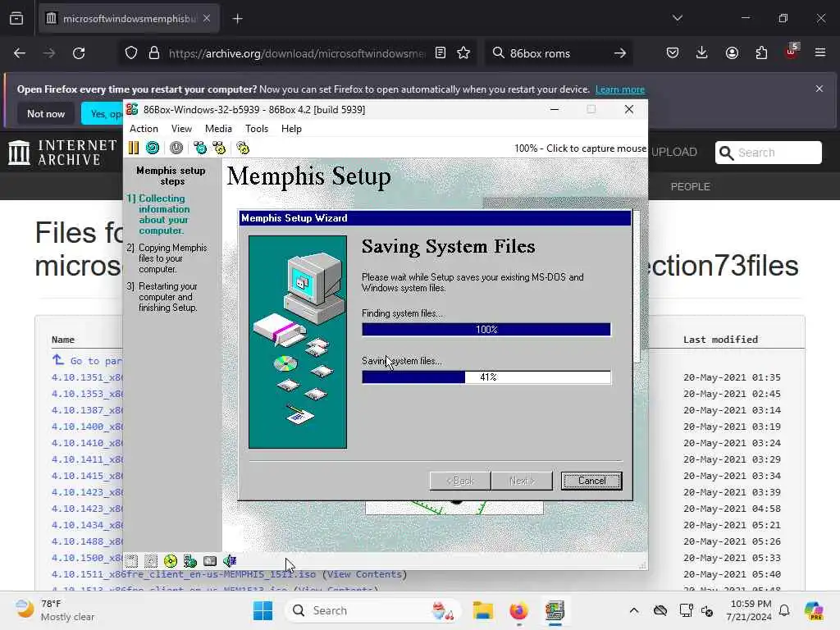This screenshot has width=840, height=630.
Task: Click 20-May-2021 01:35 date entry
Action: 732,377
